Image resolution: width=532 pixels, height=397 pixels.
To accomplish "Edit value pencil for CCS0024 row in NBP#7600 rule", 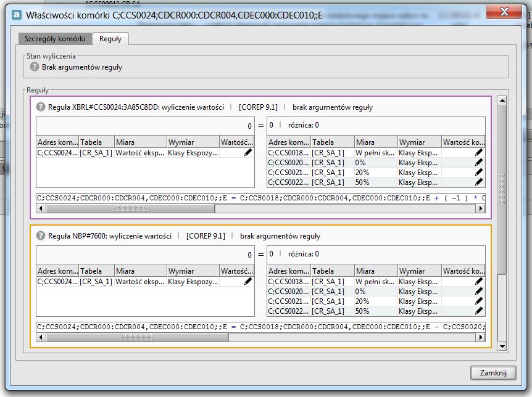I will 248,281.
